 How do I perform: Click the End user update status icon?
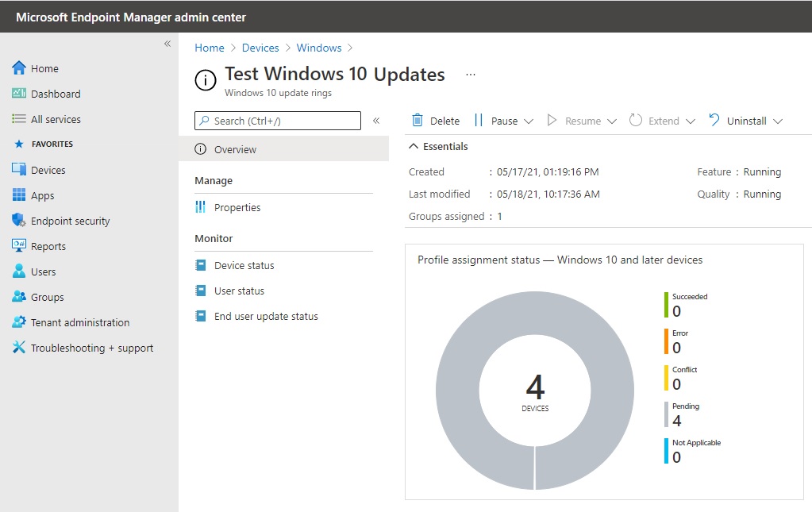point(200,316)
